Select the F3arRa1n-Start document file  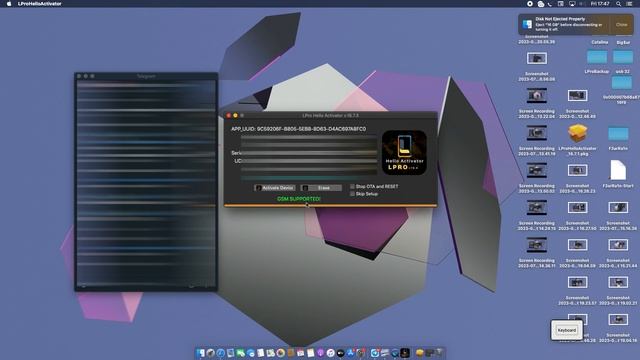coord(618,170)
